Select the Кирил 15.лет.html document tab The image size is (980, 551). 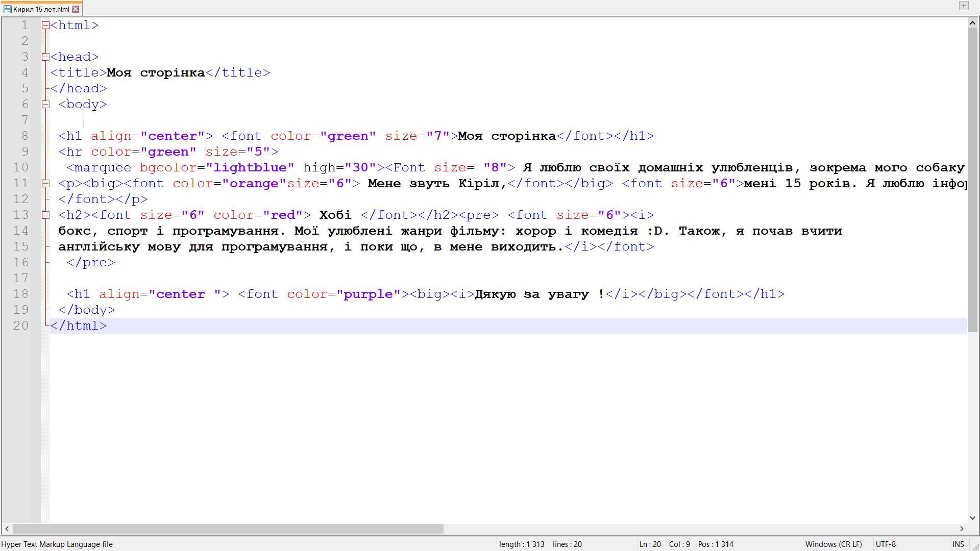pyautogui.click(x=41, y=9)
